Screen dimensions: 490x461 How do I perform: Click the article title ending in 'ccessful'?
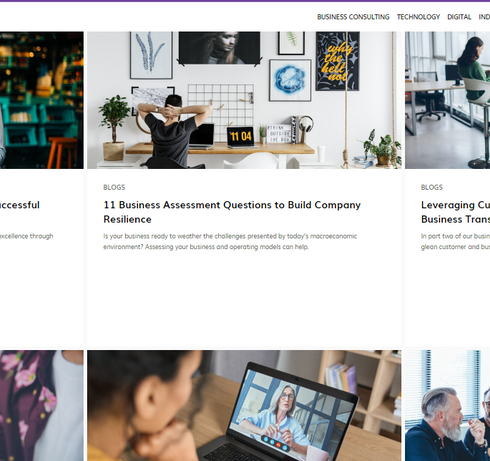20,205
